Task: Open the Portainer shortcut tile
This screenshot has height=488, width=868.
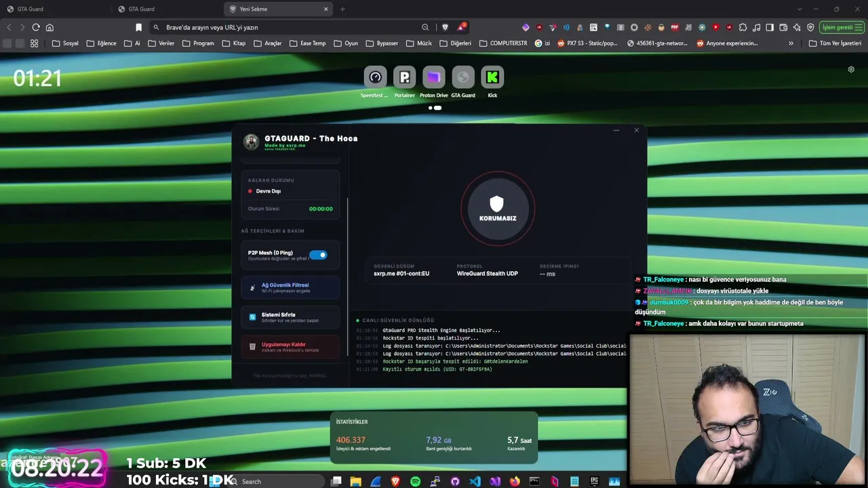Action: 405,77
